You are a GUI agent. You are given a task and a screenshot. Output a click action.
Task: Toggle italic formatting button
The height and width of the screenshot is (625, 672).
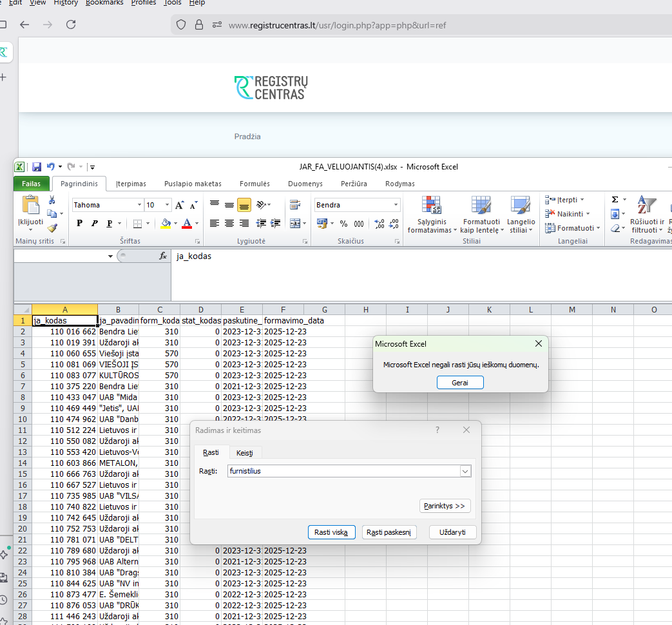[95, 224]
